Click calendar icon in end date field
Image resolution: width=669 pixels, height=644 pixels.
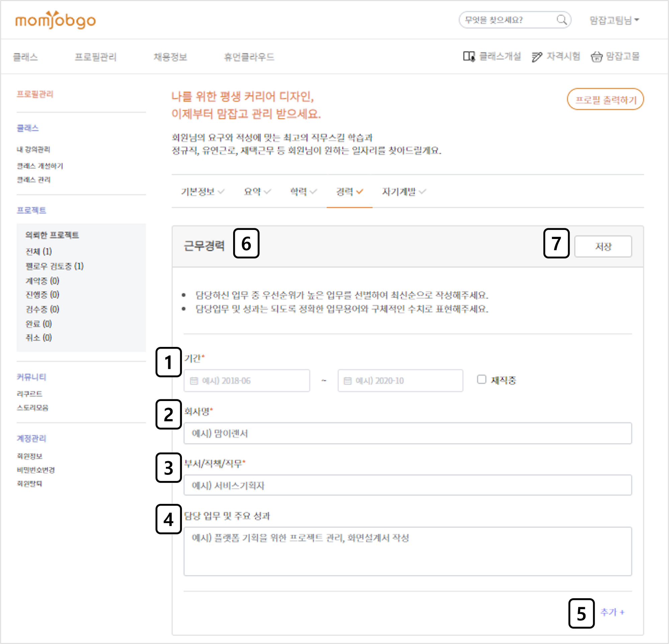tap(347, 381)
